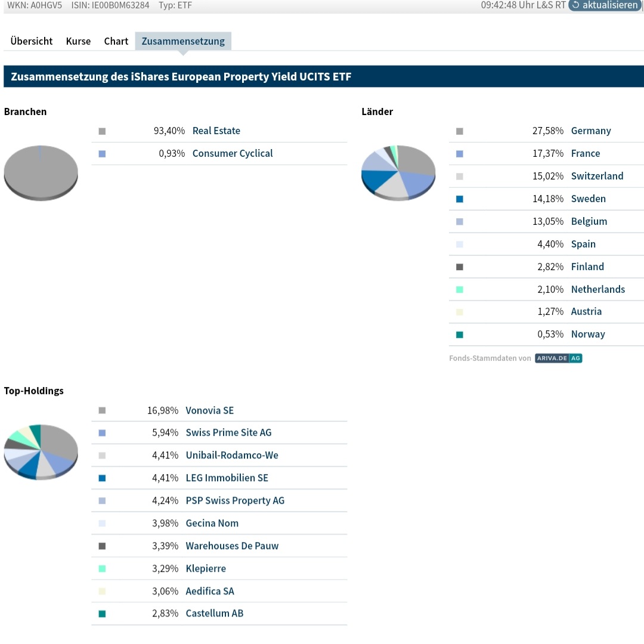This screenshot has width=644, height=644.
Task: Click the 0,53% Norway percentage
Action: (550, 334)
